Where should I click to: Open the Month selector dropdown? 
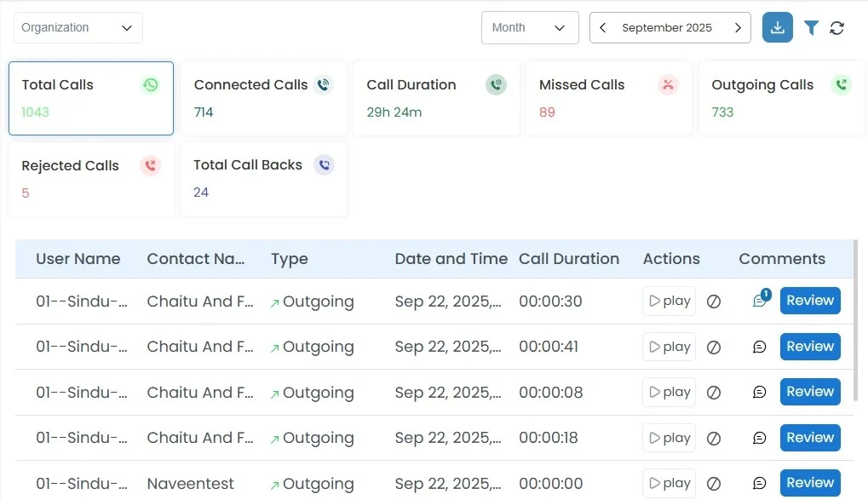click(x=529, y=27)
